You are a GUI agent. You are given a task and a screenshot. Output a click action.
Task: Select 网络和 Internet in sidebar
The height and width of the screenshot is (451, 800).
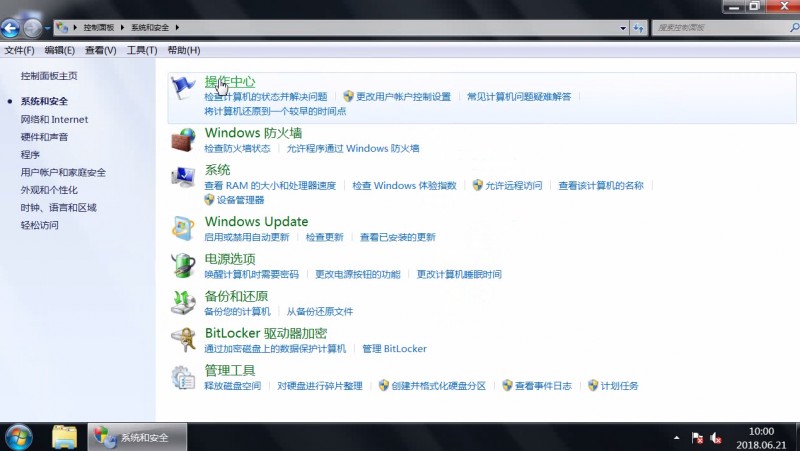tap(54, 119)
